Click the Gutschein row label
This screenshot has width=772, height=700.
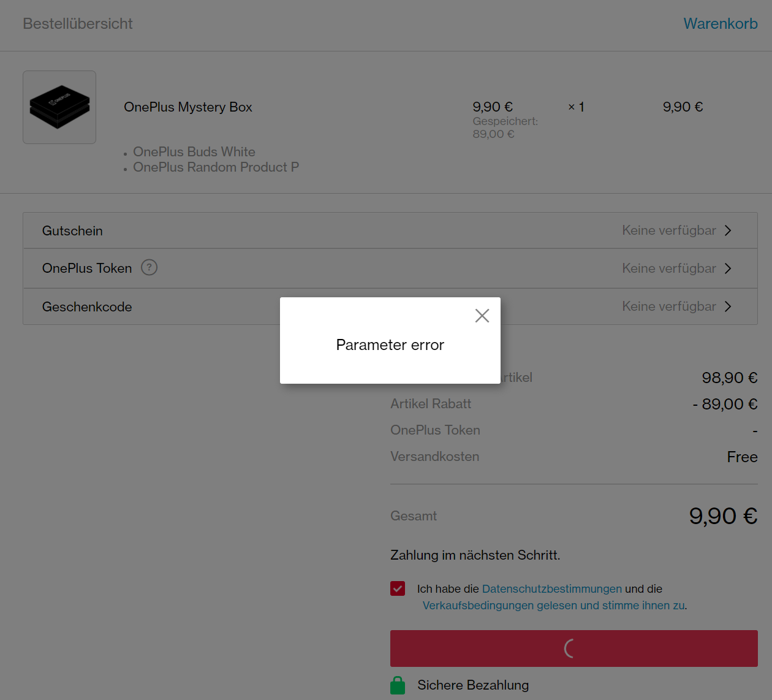[x=72, y=230]
